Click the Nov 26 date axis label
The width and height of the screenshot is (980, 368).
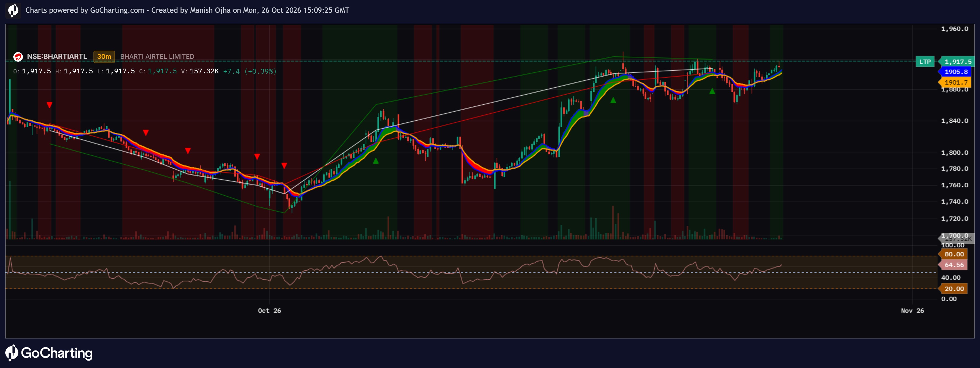(x=912, y=311)
